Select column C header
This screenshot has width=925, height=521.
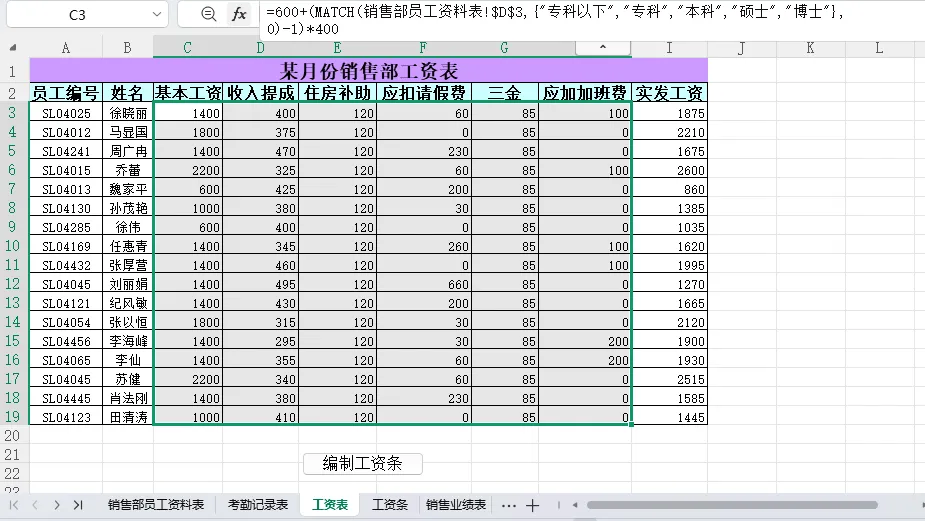pyautogui.click(x=187, y=48)
